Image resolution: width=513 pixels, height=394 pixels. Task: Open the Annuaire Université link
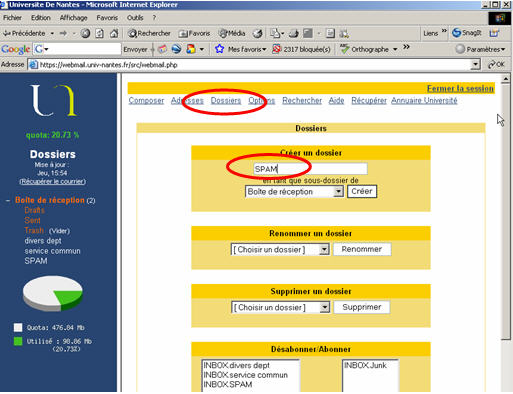click(424, 100)
